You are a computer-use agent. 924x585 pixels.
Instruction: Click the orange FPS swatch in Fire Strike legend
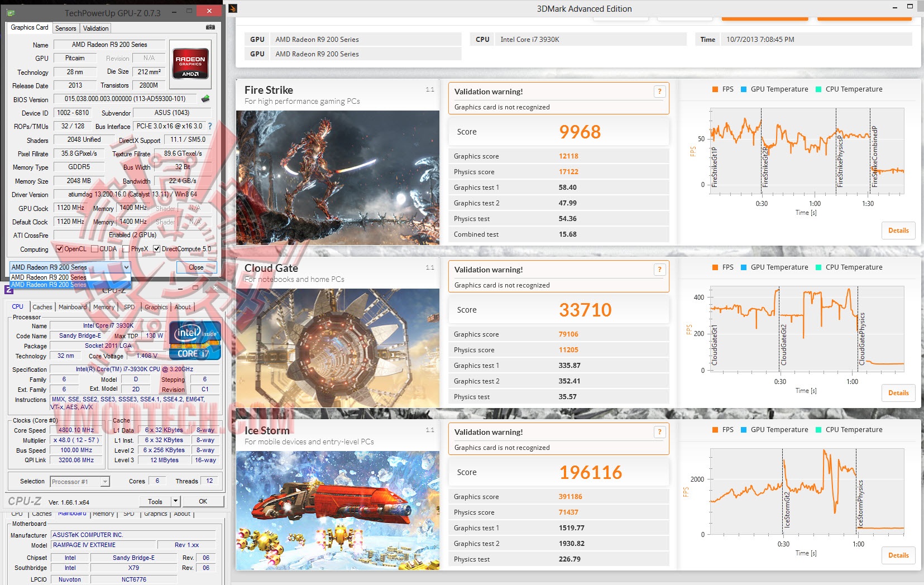715,89
